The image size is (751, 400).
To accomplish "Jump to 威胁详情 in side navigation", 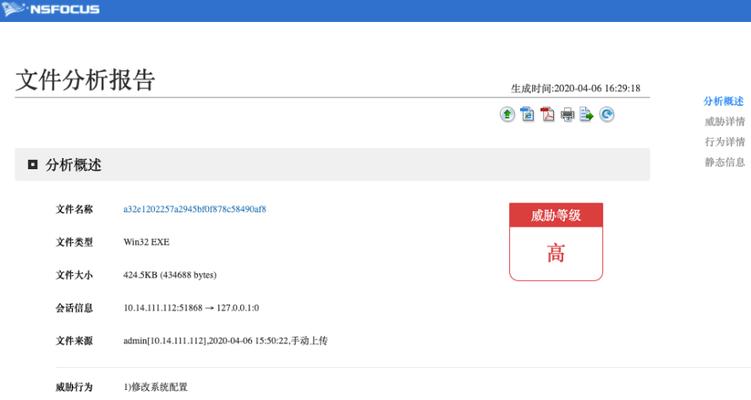I will [725, 122].
